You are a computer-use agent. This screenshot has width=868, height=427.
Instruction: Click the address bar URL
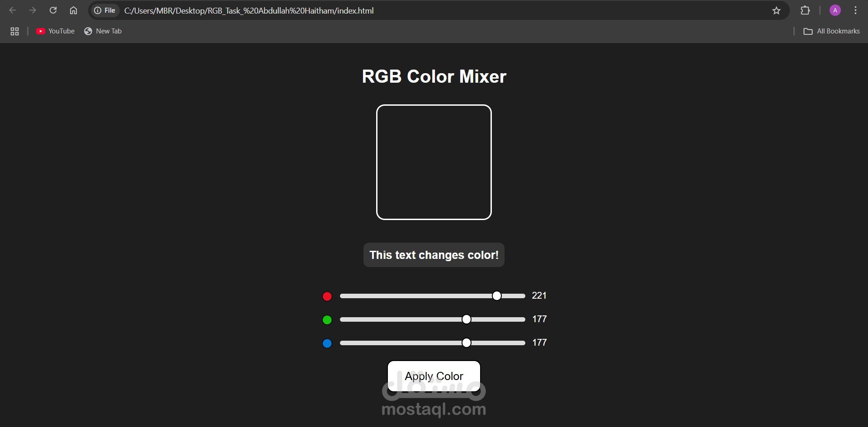tap(249, 10)
